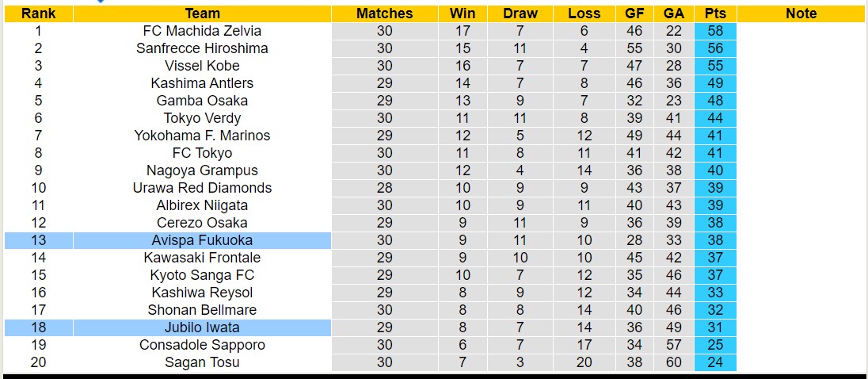
Task: Select the Win column header
Action: tap(463, 13)
